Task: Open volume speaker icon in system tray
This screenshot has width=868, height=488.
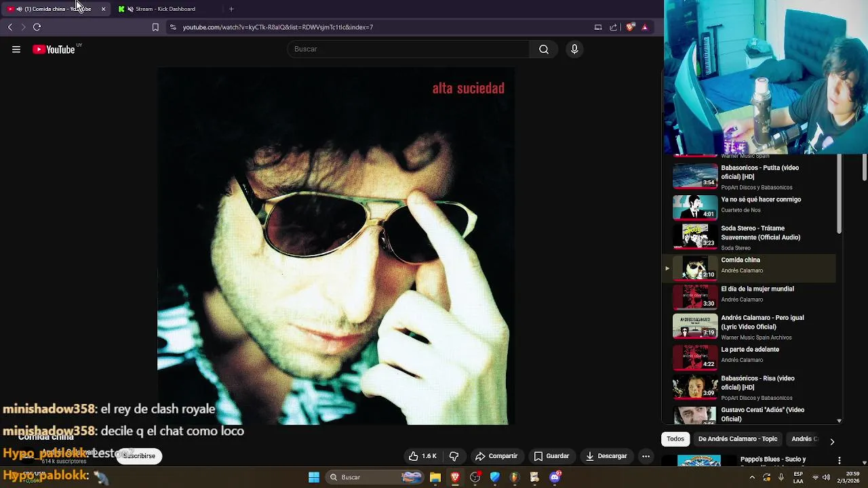Action: click(x=826, y=477)
